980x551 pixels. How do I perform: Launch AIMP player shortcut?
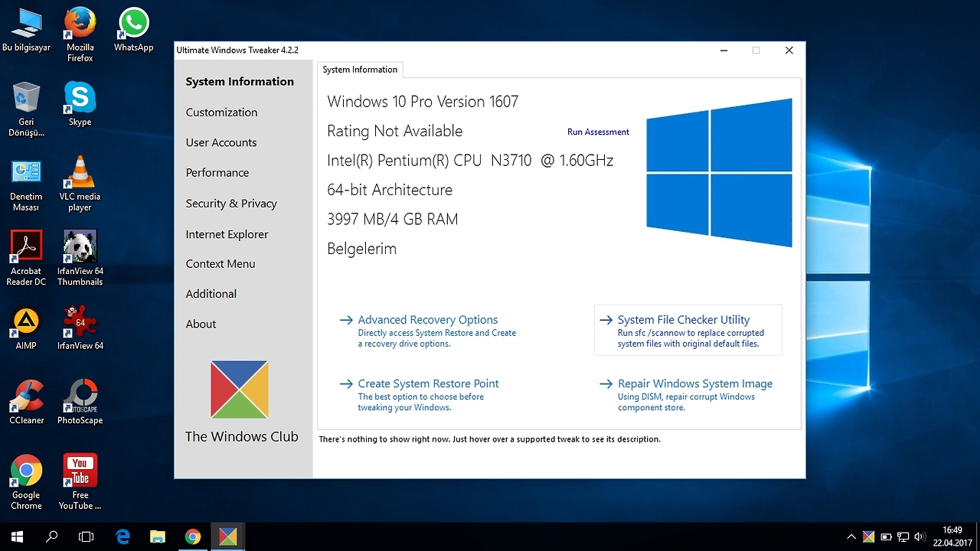click(26, 328)
